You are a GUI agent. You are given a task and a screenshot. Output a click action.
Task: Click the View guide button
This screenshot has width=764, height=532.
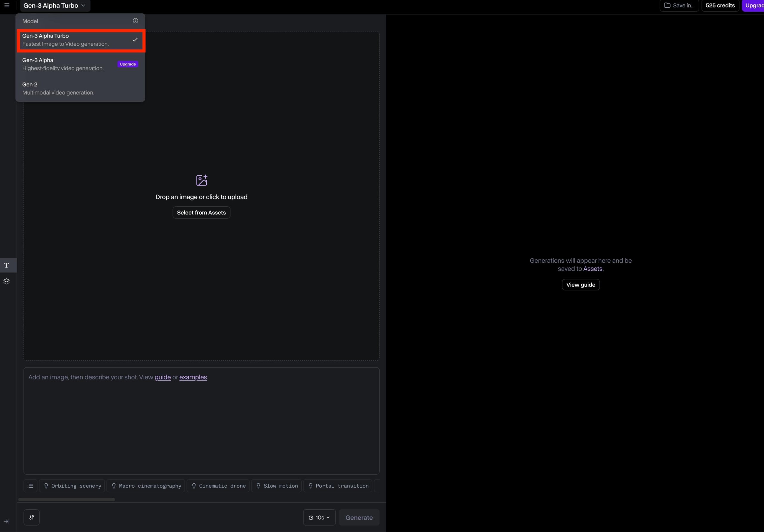pos(581,284)
